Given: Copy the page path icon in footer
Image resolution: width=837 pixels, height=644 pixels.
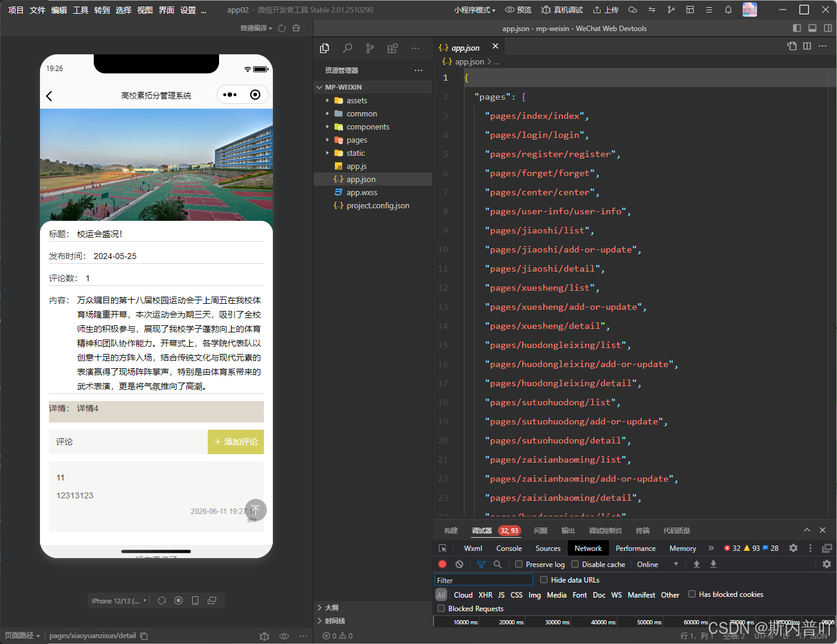Looking at the screenshot, I should tap(144, 636).
